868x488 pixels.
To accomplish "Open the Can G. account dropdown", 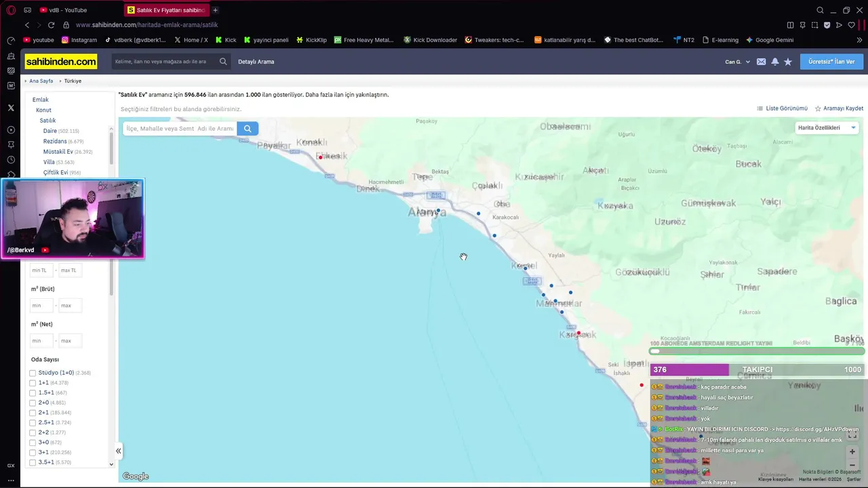I will coord(738,62).
